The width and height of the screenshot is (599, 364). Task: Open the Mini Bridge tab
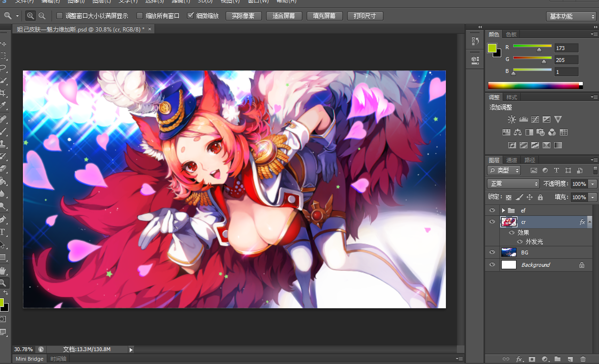30,359
